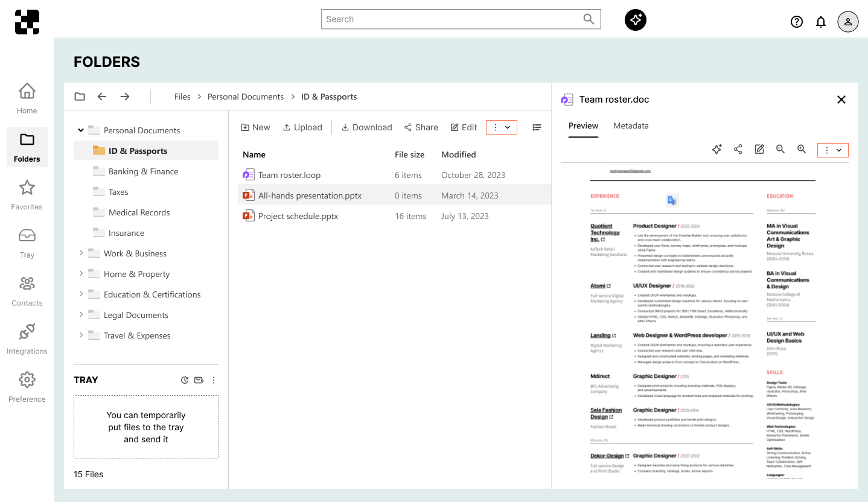This screenshot has width=868, height=502.
Task: Toggle the list view icon
Action: [x=537, y=127]
